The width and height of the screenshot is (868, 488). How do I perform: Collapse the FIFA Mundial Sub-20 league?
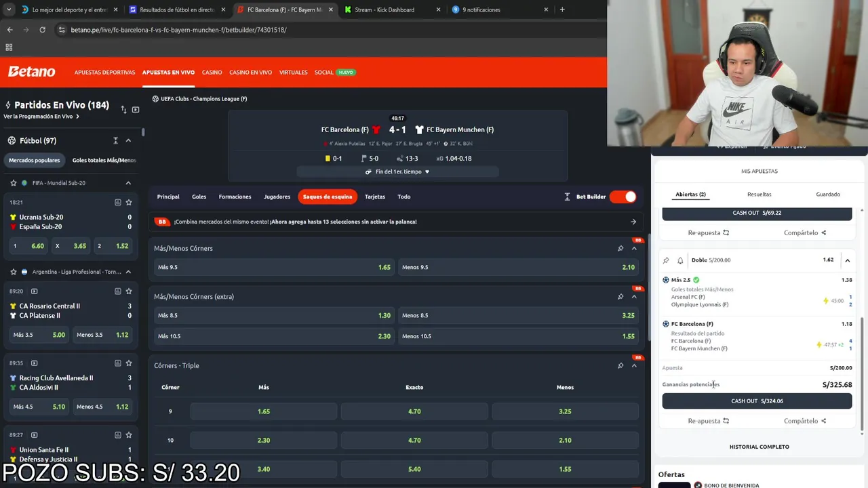tap(128, 183)
